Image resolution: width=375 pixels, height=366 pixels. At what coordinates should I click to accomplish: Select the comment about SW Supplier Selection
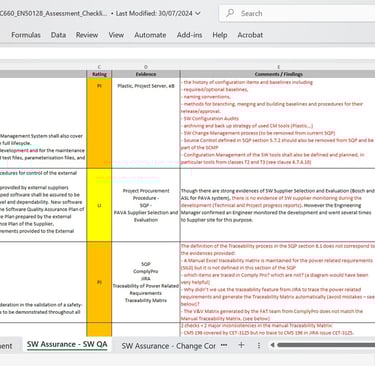click(278, 205)
